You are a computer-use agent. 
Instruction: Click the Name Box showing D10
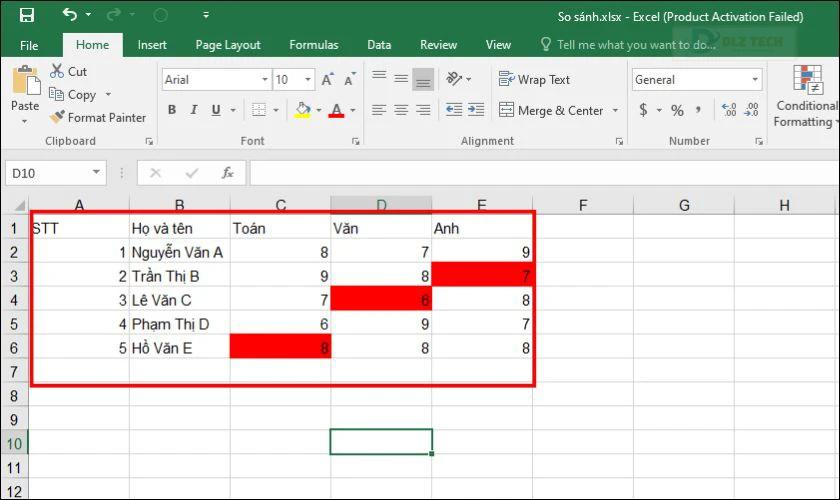tap(56, 173)
